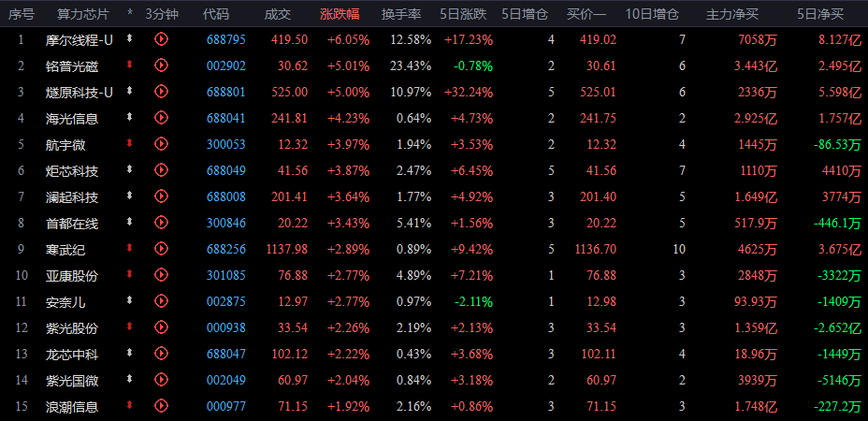This screenshot has height=421, width=868.
Task: Click the red marker icon beside 亚康股份
Action: pyautogui.click(x=130, y=275)
